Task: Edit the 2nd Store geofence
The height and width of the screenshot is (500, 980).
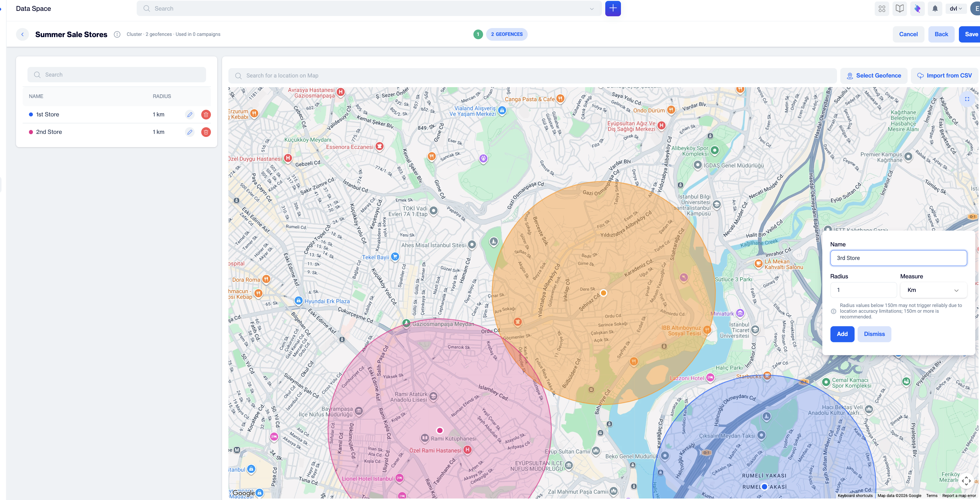Action: coord(190,132)
